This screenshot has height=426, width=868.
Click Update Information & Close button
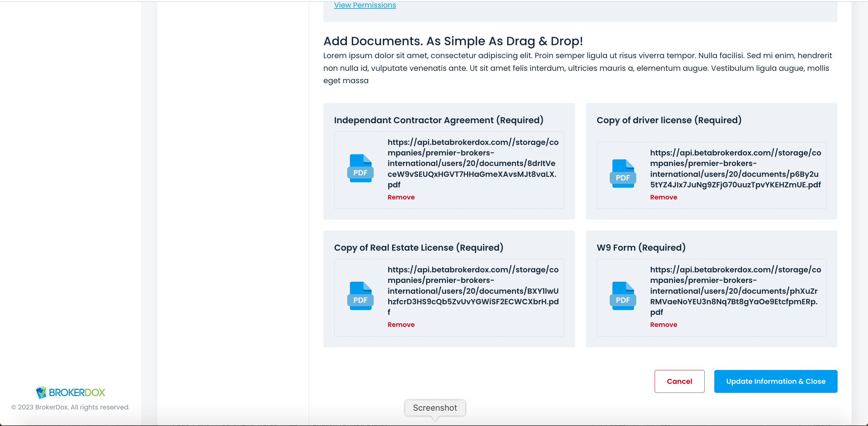(x=776, y=381)
